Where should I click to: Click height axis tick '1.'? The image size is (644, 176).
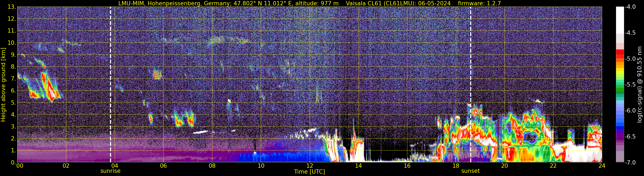(x=13, y=151)
